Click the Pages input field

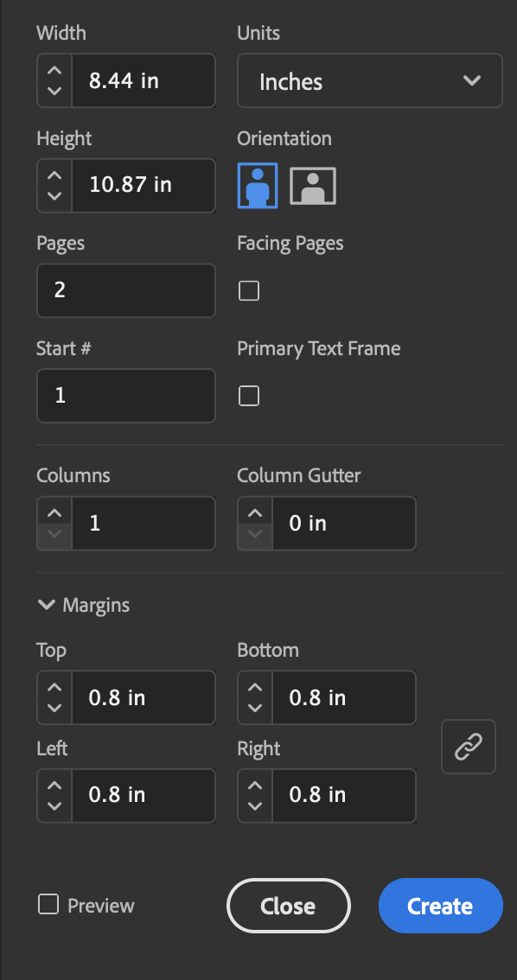coord(126,290)
